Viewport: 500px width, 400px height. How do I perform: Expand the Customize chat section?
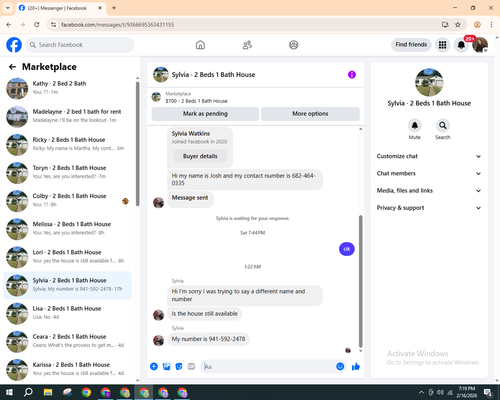(x=429, y=156)
